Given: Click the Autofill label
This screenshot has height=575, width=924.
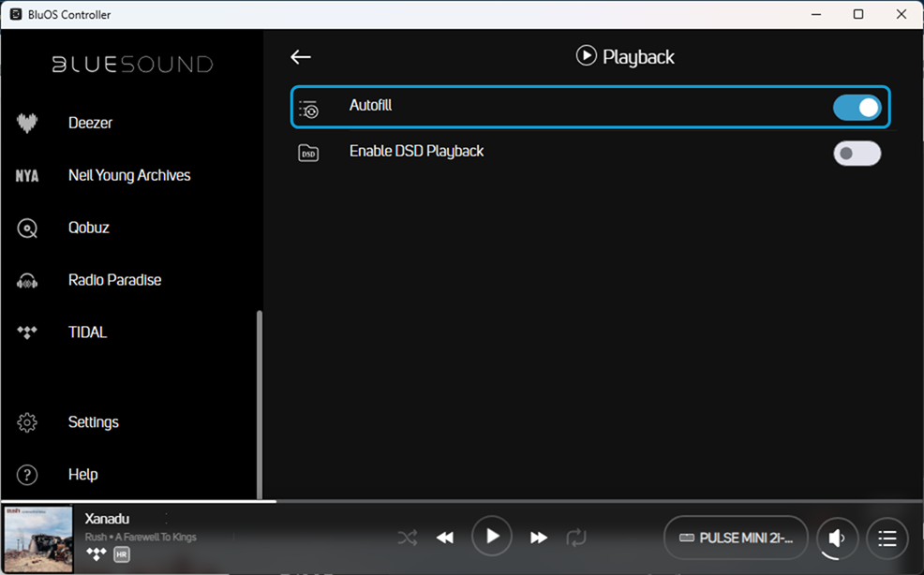Looking at the screenshot, I should click(x=370, y=106).
